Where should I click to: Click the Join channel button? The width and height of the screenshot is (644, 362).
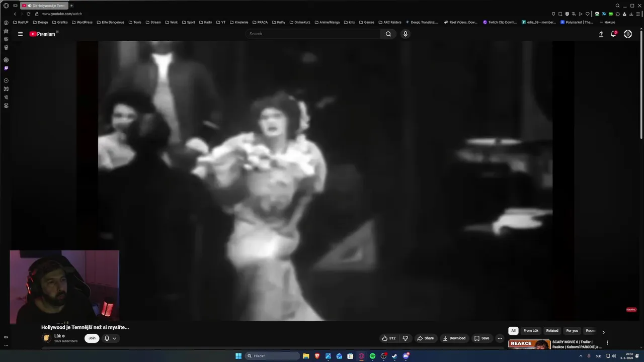pos(92,338)
